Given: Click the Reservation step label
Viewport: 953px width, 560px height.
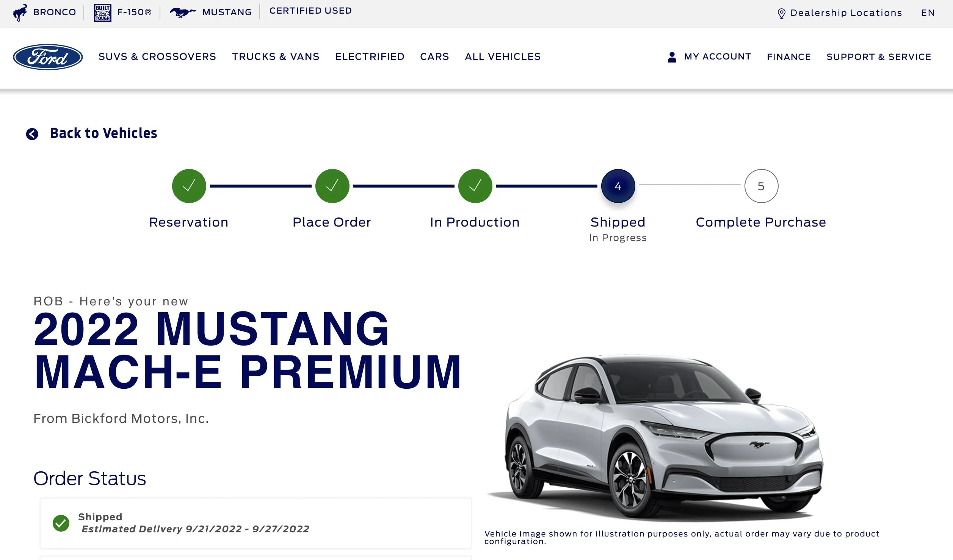Looking at the screenshot, I should [189, 222].
